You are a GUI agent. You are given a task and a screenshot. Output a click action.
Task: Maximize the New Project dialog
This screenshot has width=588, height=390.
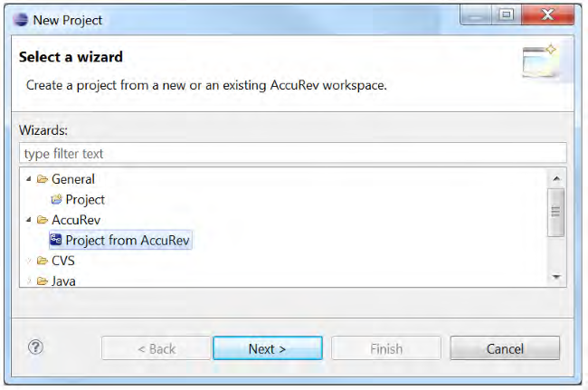pyautogui.click(x=506, y=16)
